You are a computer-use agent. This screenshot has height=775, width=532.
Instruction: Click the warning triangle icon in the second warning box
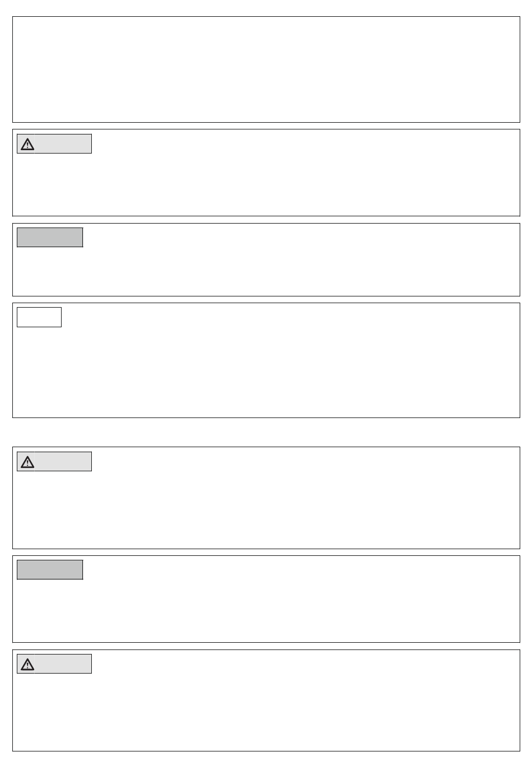[27, 462]
